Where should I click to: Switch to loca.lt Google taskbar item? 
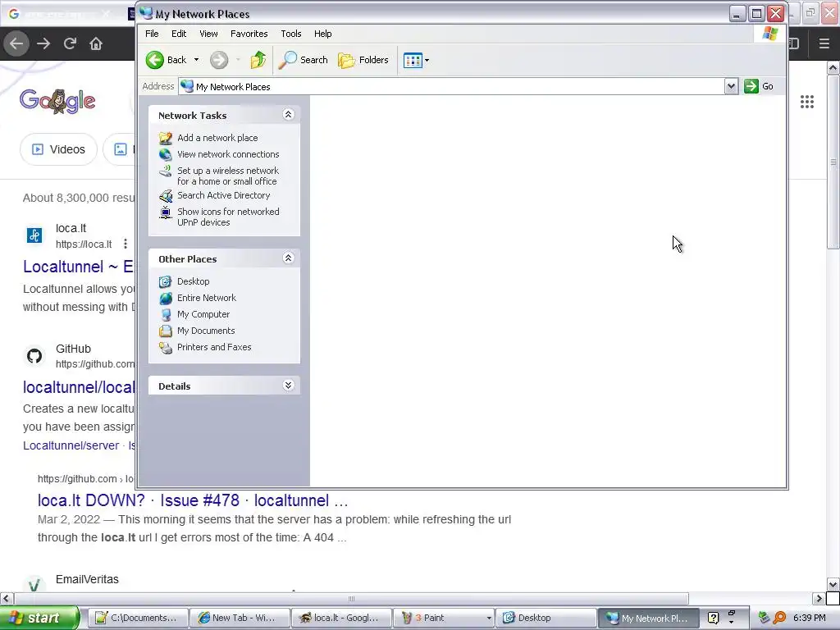[x=341, y=618]
